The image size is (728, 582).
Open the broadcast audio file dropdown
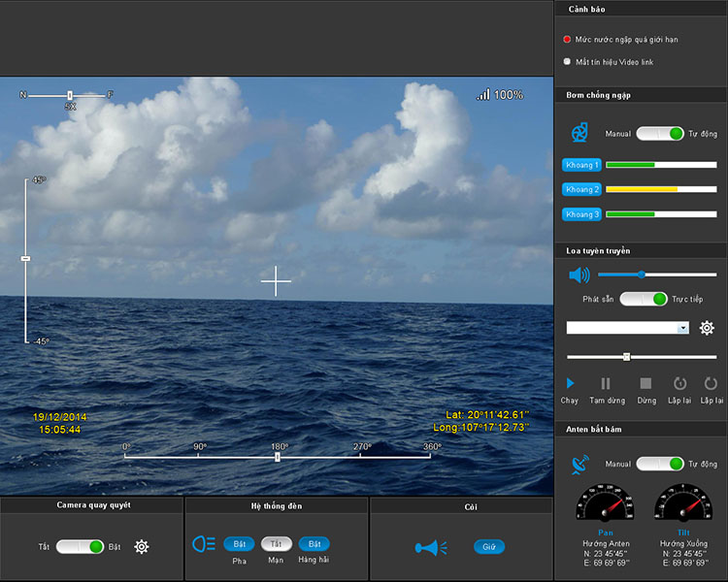(683, 328)
